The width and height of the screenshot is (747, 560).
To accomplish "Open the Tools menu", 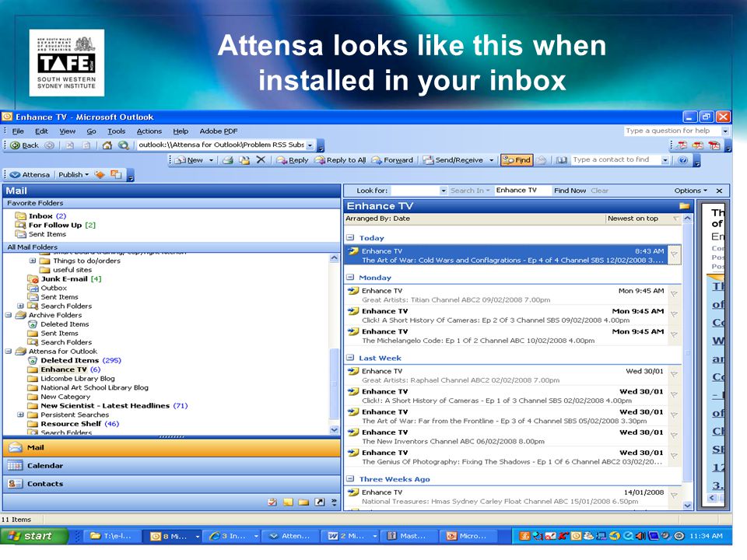I will pos(116,131).
